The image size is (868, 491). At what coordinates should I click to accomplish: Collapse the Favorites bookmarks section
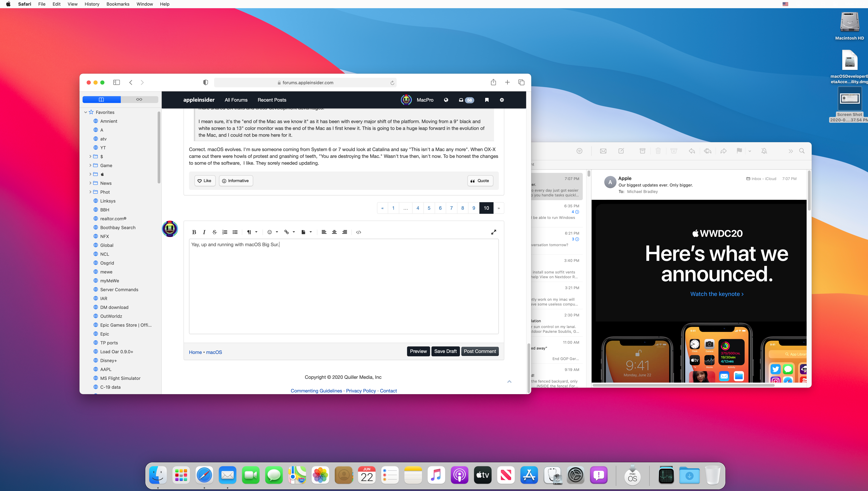pos(85,112)
